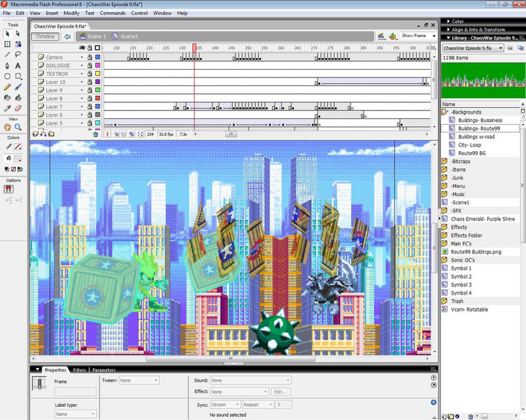Go back with the blue arrow

tap(68, 37)
